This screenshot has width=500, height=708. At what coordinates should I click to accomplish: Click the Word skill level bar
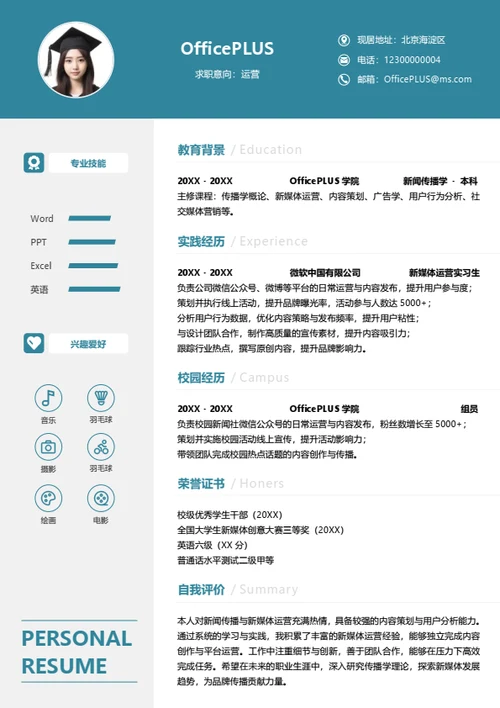89,219
